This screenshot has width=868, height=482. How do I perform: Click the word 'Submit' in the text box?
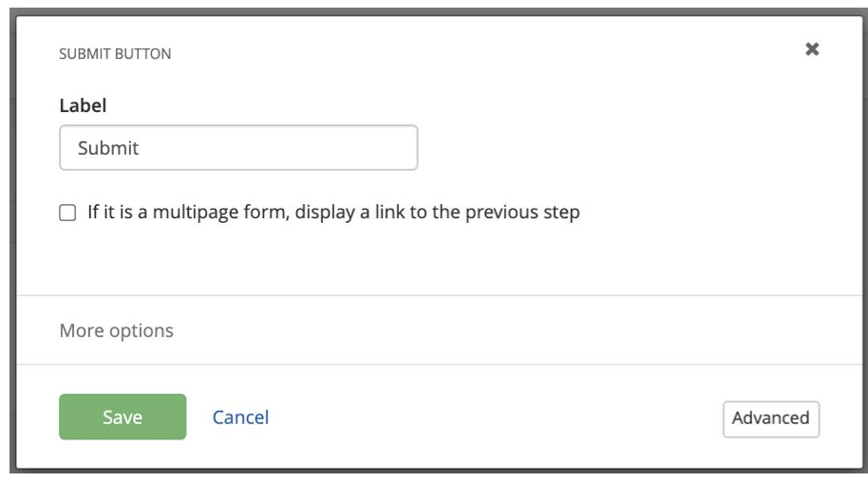click(108, 149)
